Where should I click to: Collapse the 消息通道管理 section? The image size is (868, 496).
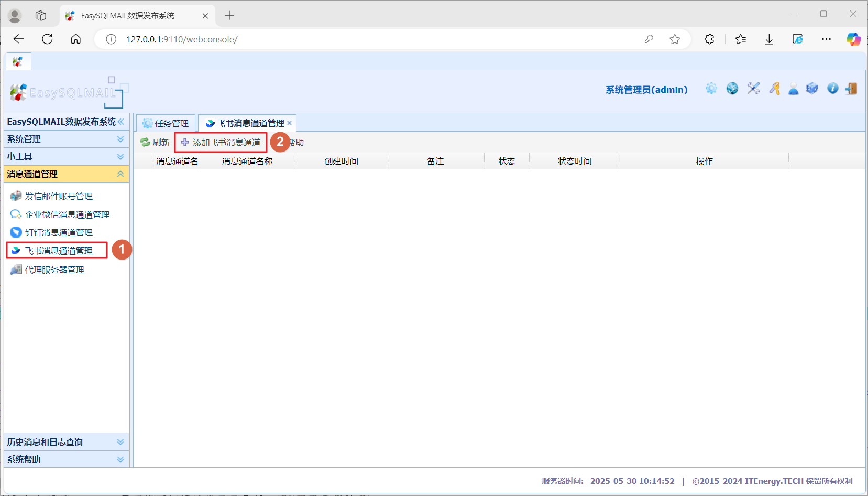(65, 174)
